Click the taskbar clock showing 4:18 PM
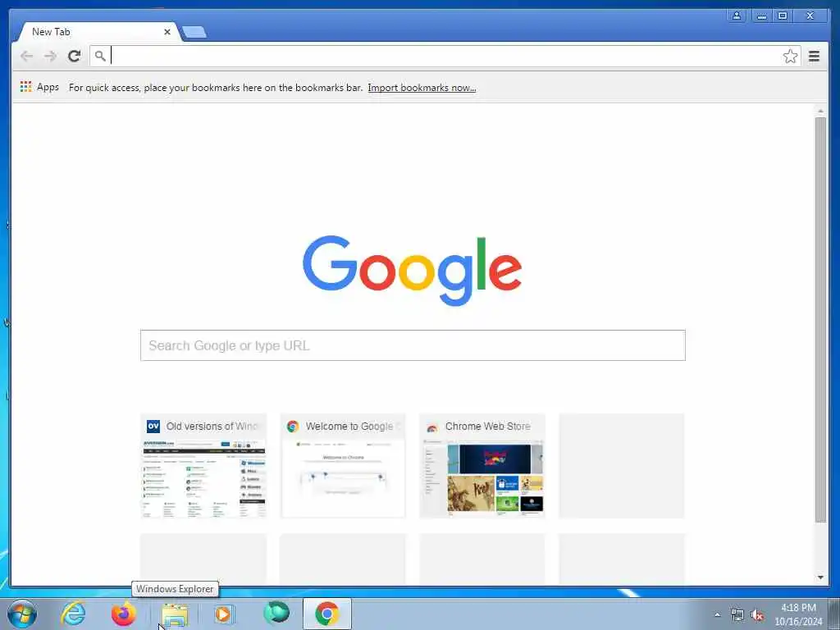The width and height of the screenshot is (840, 630). [x=798, y=614]
